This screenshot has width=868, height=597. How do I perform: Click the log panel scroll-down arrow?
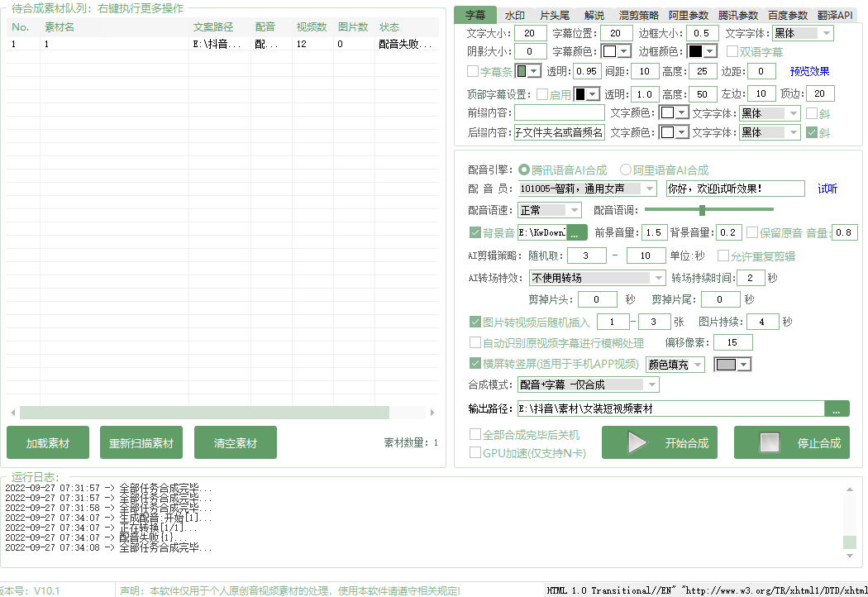(x=849, y=558)
